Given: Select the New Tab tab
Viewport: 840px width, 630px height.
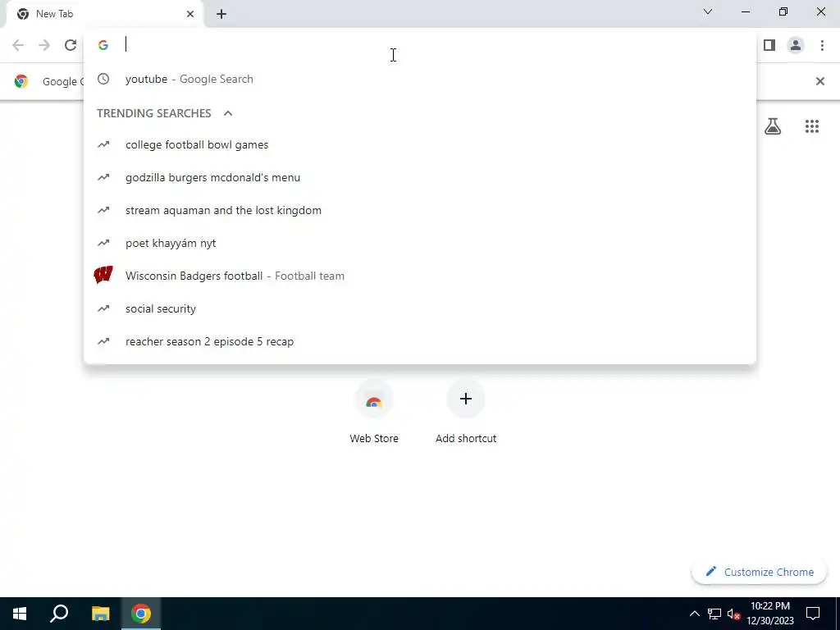Looking at the screenshot, I should (x=105, y=14).
